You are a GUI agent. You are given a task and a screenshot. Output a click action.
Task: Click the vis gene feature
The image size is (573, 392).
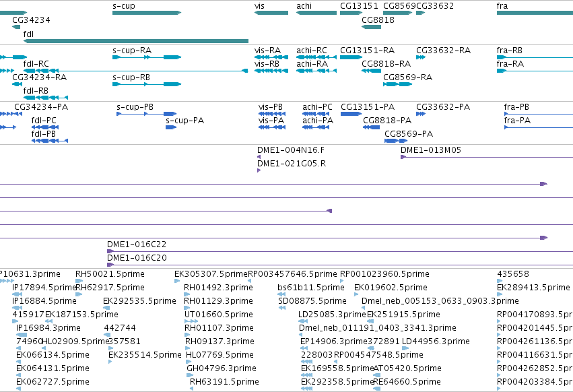(271, 13)
